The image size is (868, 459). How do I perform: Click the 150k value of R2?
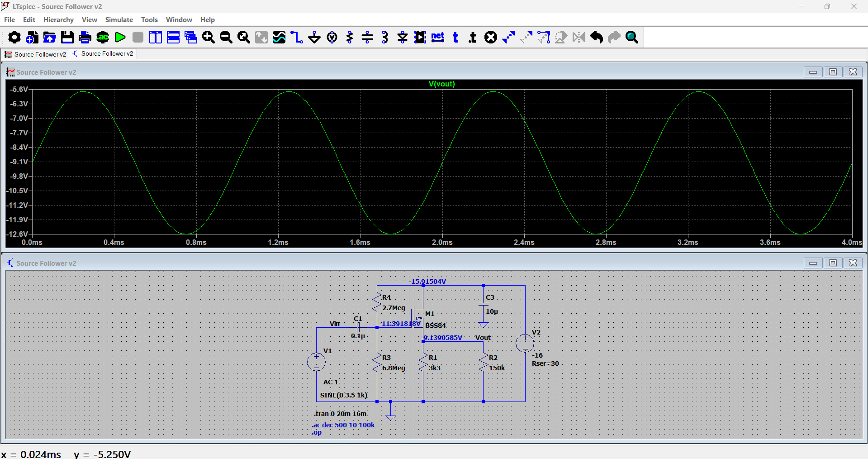tap(497, 368)
